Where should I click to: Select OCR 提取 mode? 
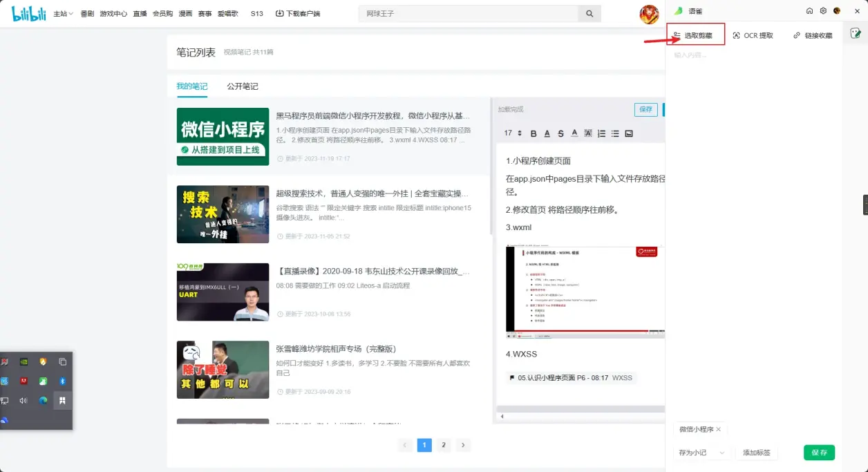click(x=753, y=35)
